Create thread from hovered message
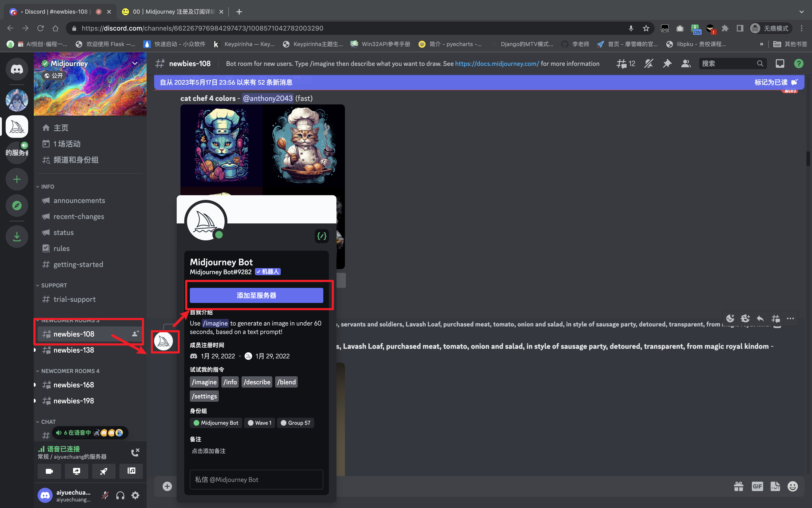 [x=775, y=318]
